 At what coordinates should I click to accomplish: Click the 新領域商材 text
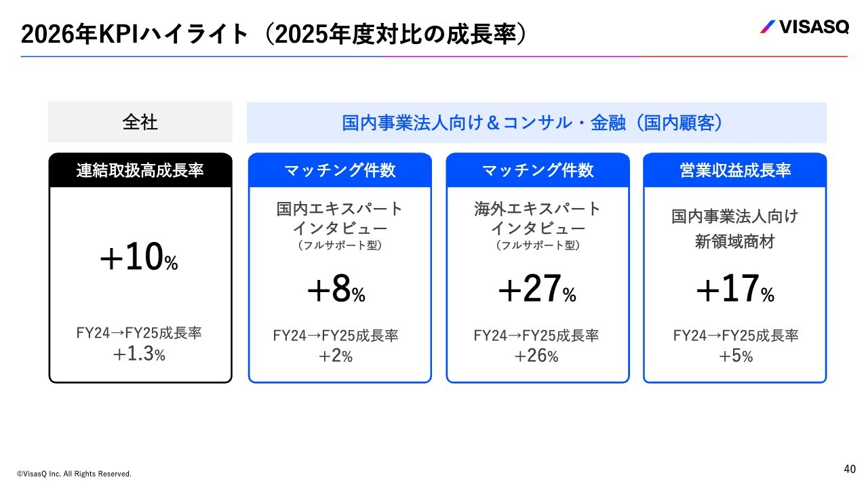[735, 242]
